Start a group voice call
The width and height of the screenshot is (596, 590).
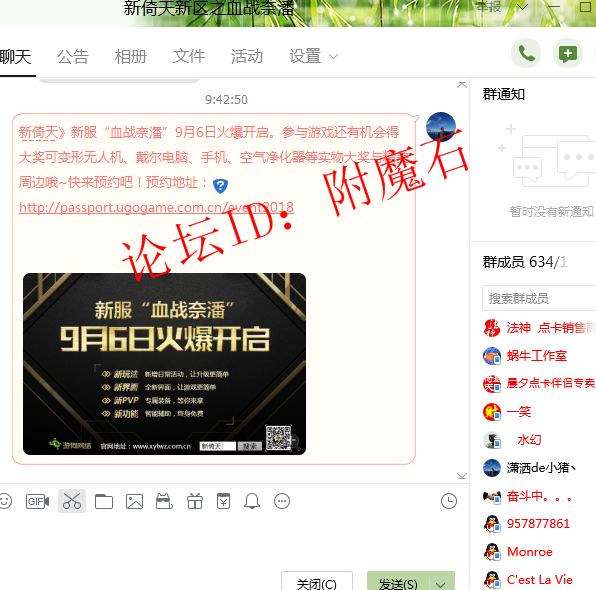pyautogui.click(x=526, y=54)
